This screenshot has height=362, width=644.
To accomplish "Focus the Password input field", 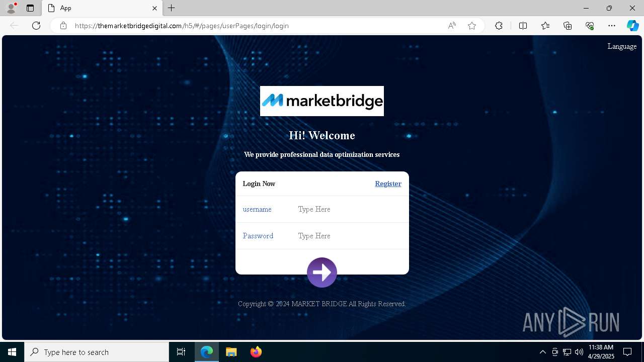I will tap(350, 236).
